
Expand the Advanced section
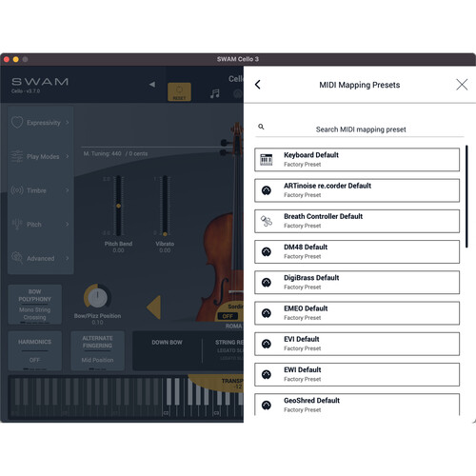[x=40, y=258]
